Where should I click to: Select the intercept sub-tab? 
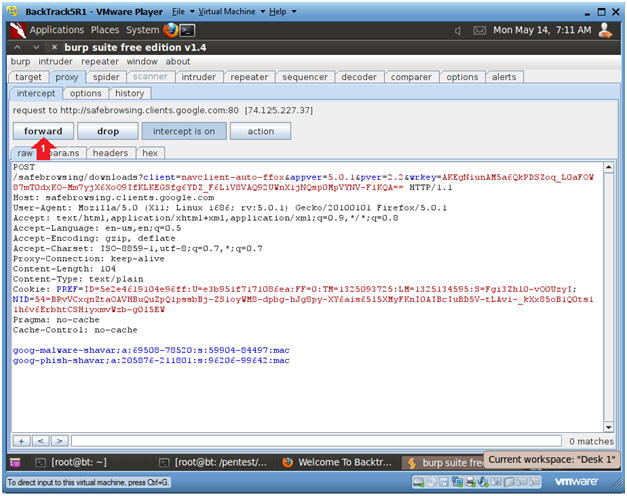[x=36, y=93]
